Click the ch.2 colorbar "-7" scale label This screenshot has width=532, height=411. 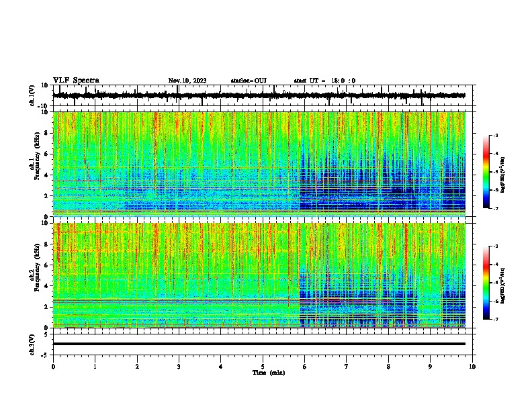click(x=496, y=319)
